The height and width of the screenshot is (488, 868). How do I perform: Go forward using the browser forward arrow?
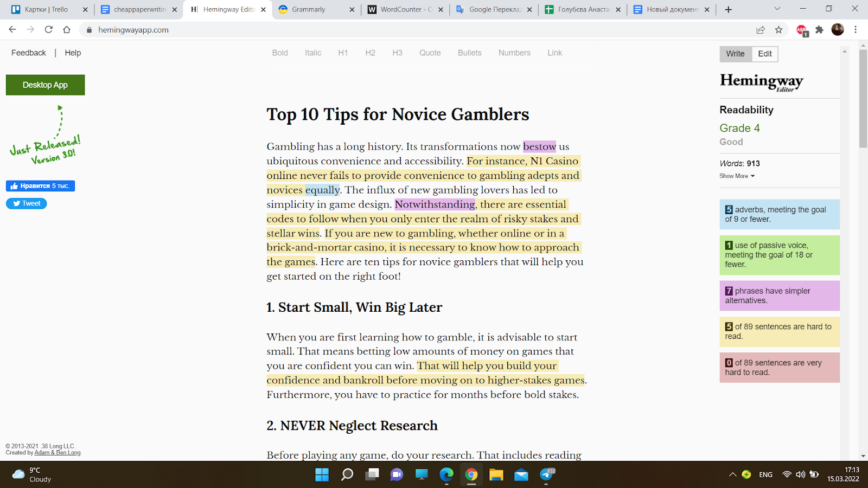coord(30,30)
